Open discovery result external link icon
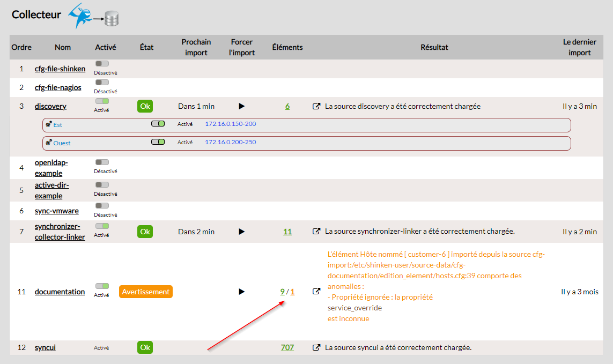613x364 pixels. (x=316, y=107)
